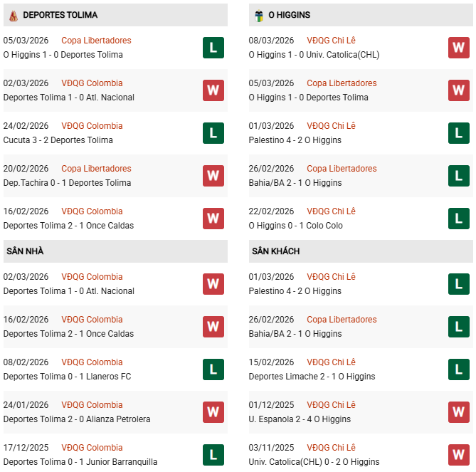Click the L badge for O Higgins 0 - 1 Colo Colo
476x472 pixels.
[458, 219]
